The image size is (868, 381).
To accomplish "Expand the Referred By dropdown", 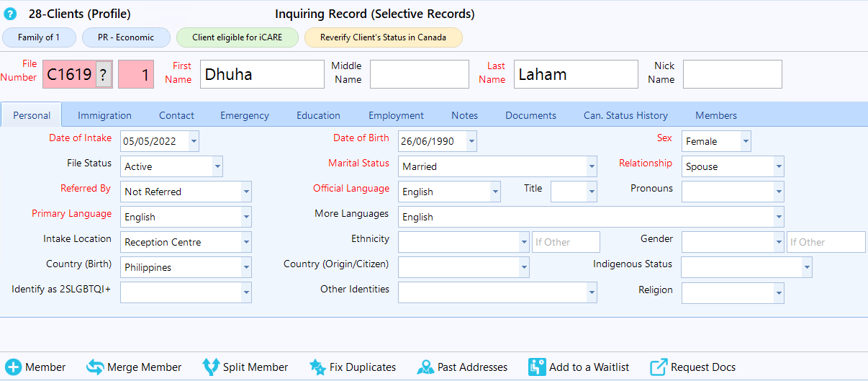I will pos(246,192).
